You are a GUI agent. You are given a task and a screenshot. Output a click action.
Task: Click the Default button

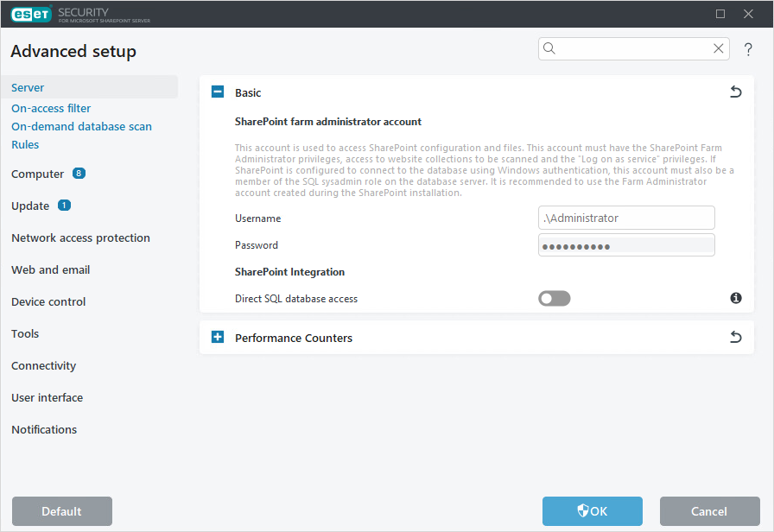pos(61,510)
